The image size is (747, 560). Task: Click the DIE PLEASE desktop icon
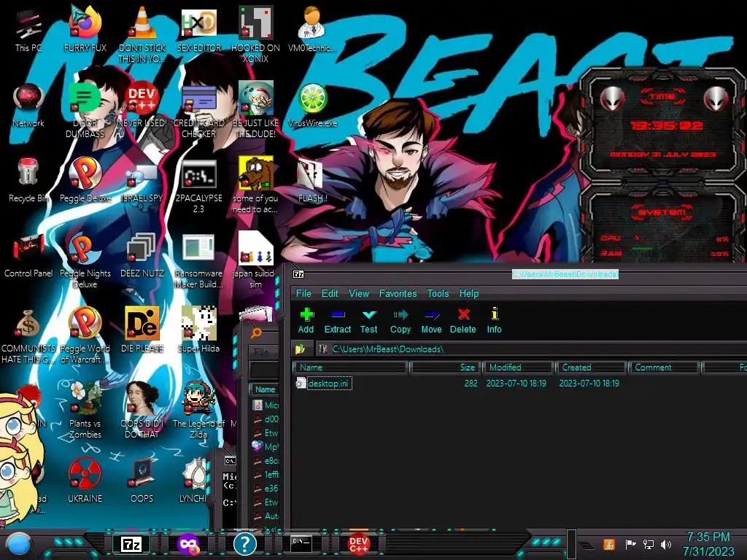(142, 330)
